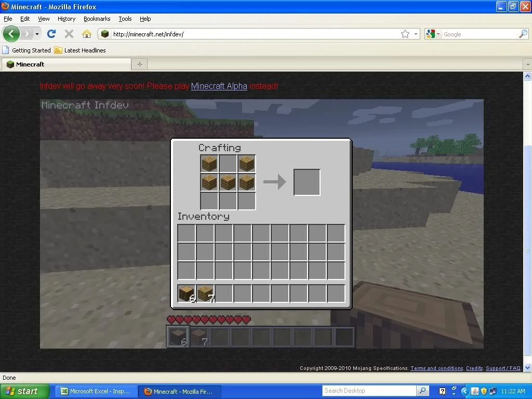This screenshot has width=532, height=399.
Task: Click the desktop search magnifier button
Action: tap(422, 391)
